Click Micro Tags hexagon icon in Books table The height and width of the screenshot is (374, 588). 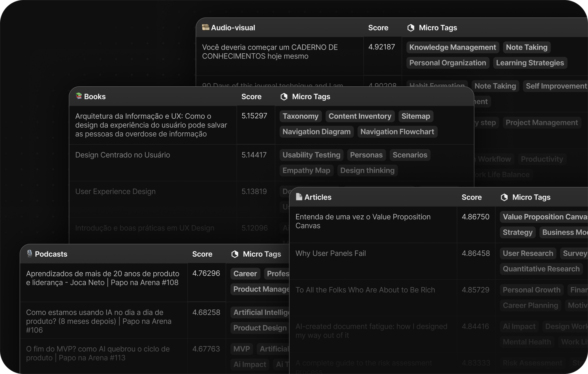click(x=284, y=96)
